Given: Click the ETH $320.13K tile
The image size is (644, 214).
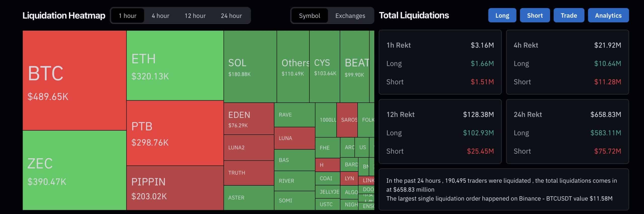Looking at the screenshot, I should 175,66.
